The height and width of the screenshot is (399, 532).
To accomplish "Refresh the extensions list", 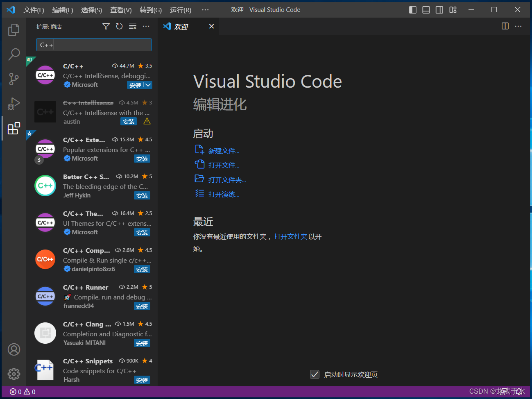I will point(119,26).
